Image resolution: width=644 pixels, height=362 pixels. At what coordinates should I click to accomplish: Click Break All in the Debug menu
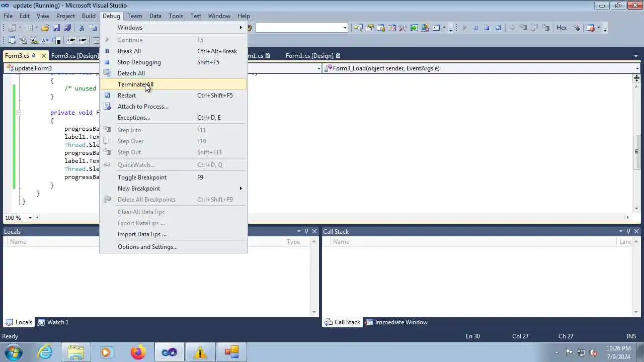[x=174, y=51]
